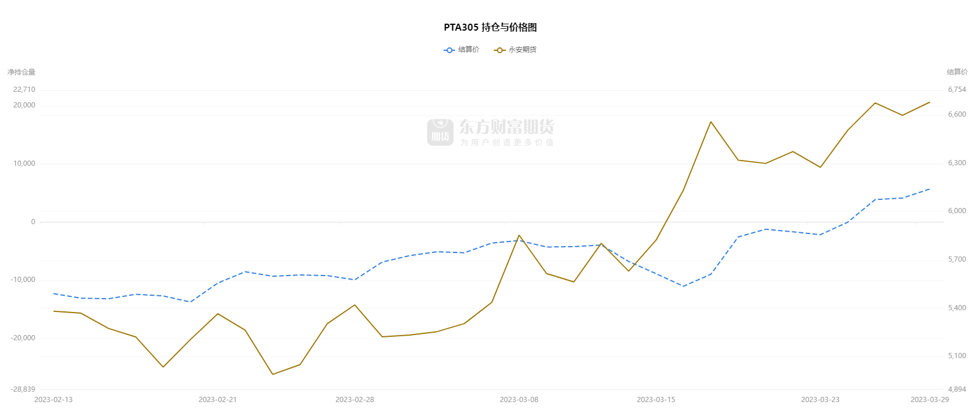
Task: Click the 东方财富期货 watermark text
Action: coord(506,127)
